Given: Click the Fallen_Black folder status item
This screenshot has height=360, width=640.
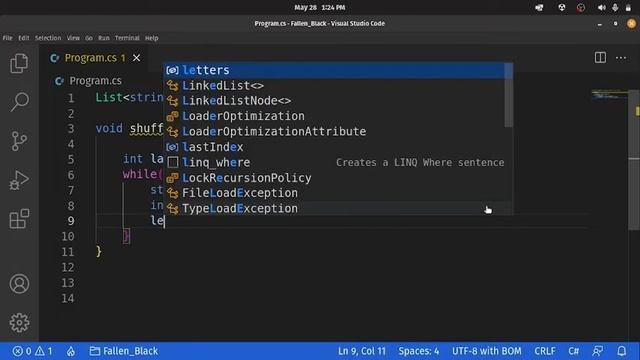Looking at the screenshot, I should click(124, 351).
